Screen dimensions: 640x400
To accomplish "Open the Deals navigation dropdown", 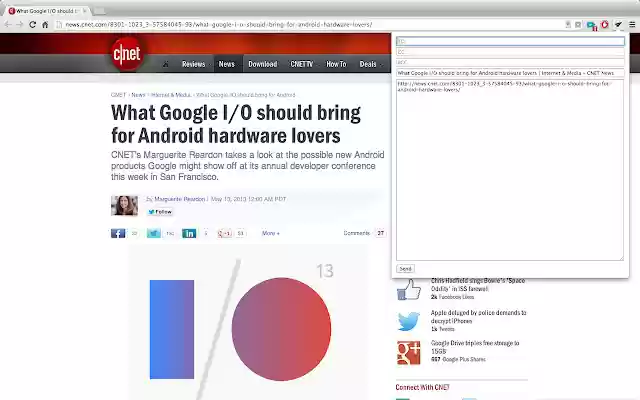I will (371, 64).
